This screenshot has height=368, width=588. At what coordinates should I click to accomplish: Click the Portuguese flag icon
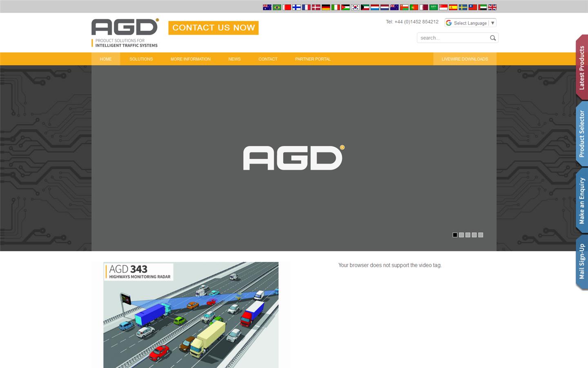pyautogui.click(x=414, y=7)
